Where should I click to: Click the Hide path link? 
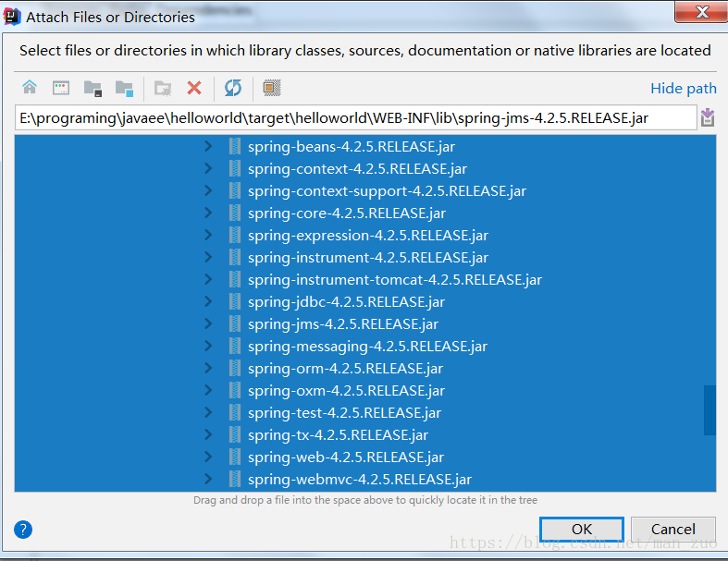[684, 88]
